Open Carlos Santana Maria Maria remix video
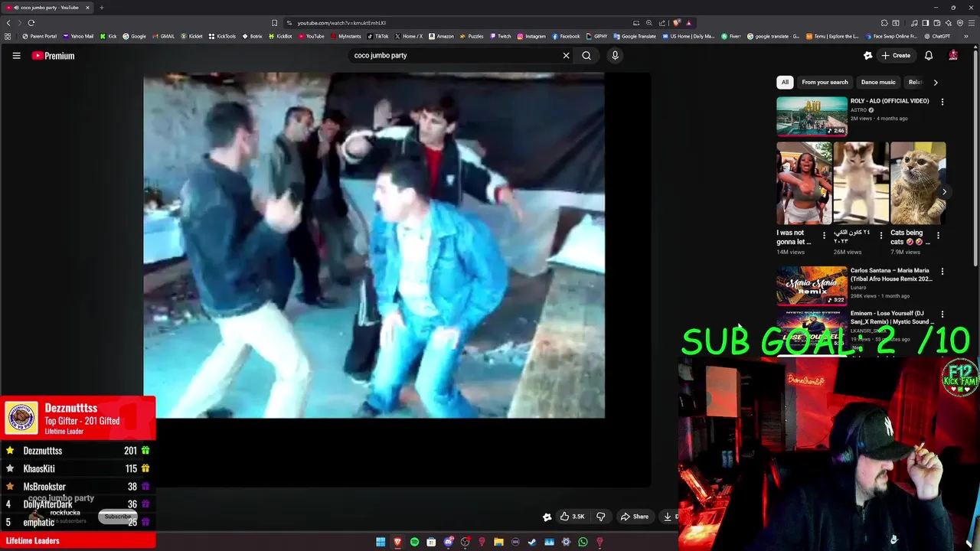Screen dimensions: 980x551 point(812,285)
